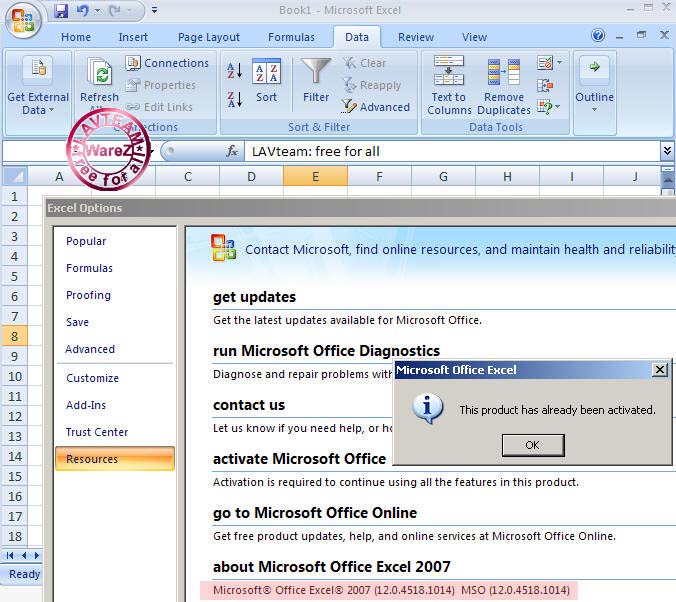Click the Excel 2007 version number text
The image size is (676, 602).
[x=391, y=590]
